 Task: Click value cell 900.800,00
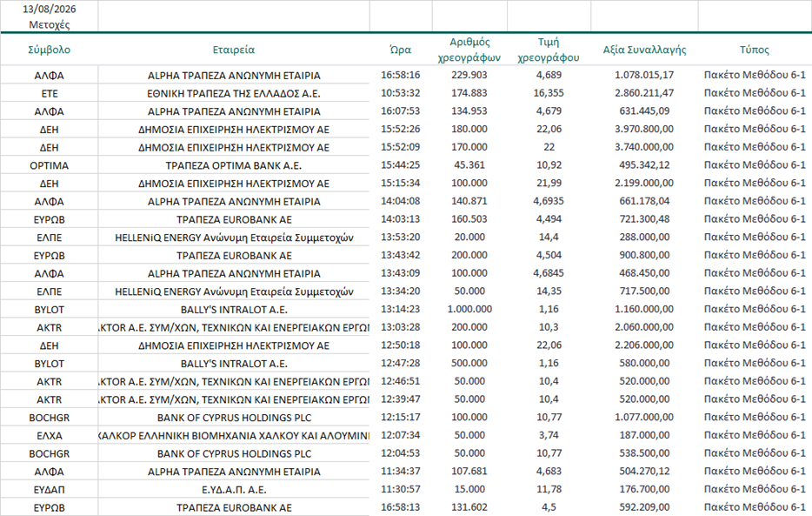644,256
